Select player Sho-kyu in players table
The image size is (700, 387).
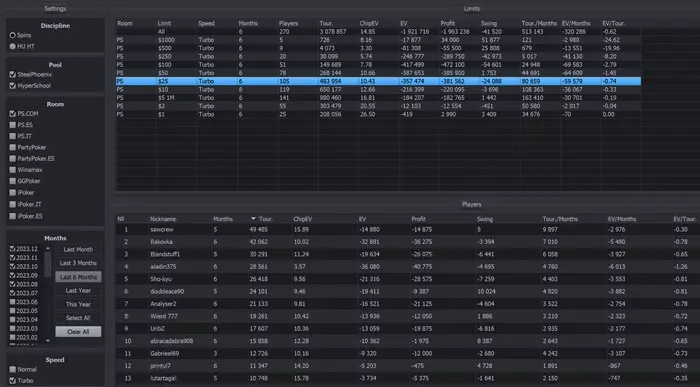pos(408,279)
